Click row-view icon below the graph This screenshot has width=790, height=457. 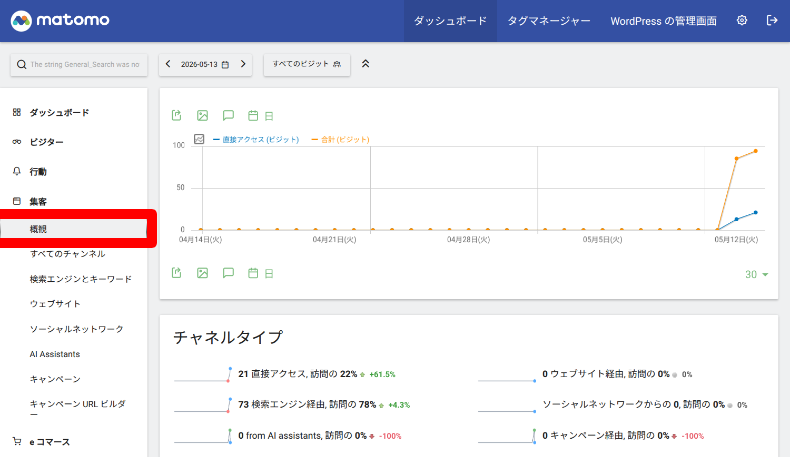coord(269,274)
